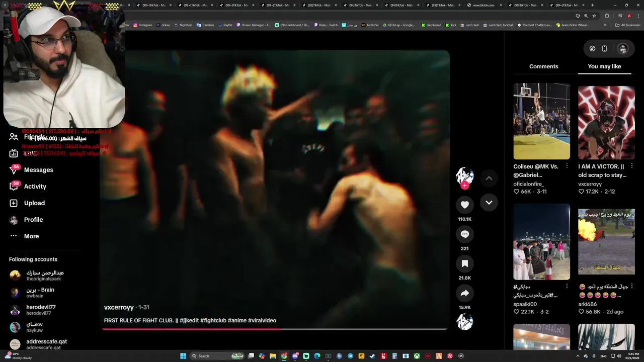Open a new Chrome tab
Viewport: 644px width, 362px height.
pyautogui.click(x=592, y=5)
